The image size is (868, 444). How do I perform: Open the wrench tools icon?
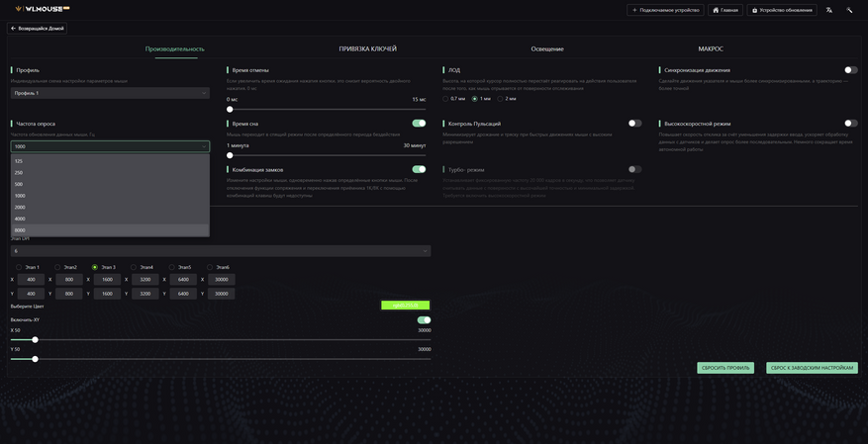coord(849,10)
